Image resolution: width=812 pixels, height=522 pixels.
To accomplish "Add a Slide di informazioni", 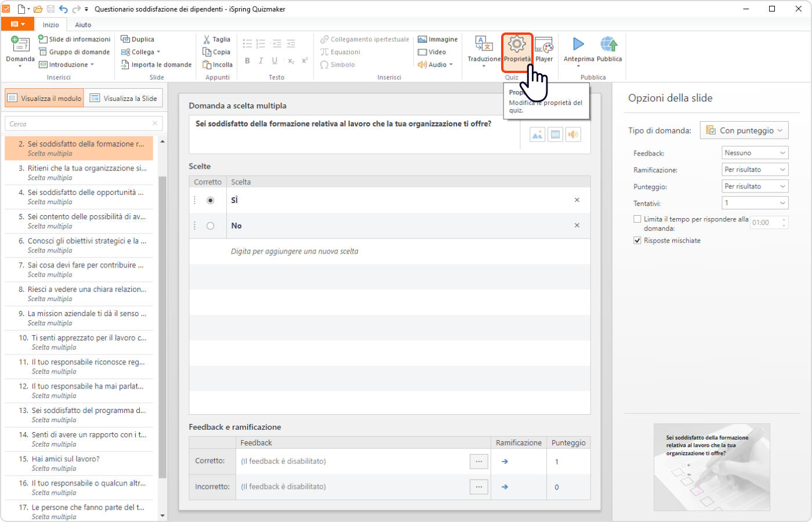I will coord(74,39).
